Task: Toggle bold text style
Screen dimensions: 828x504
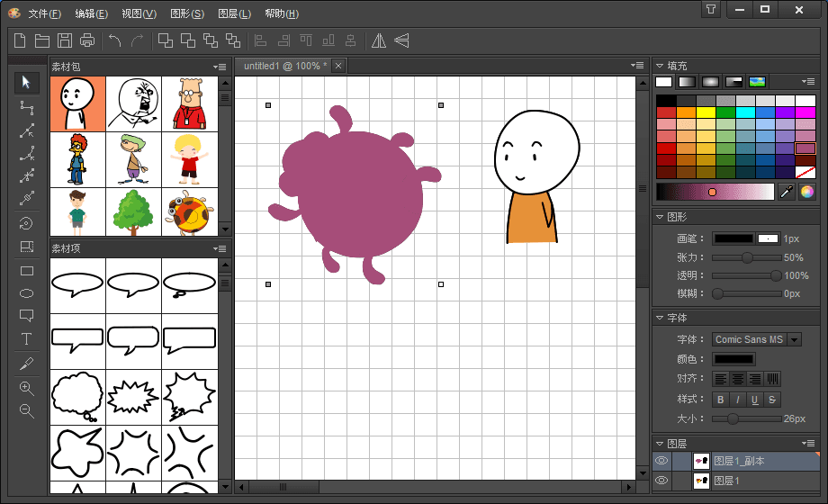Action: pyautogui.click(x=720, y=400)
